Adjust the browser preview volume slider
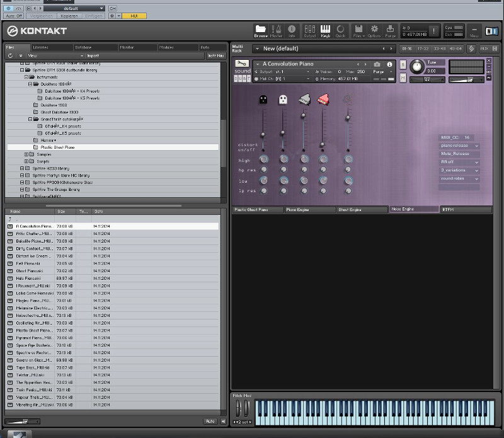 click(23, 421)
